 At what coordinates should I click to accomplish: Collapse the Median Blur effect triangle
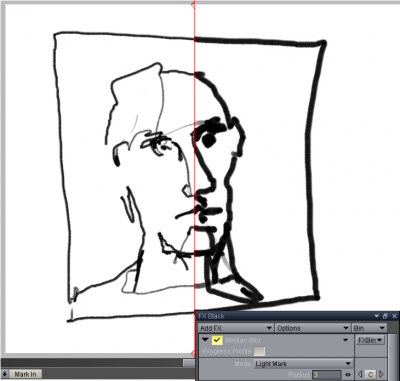click(x=205, y=340)
